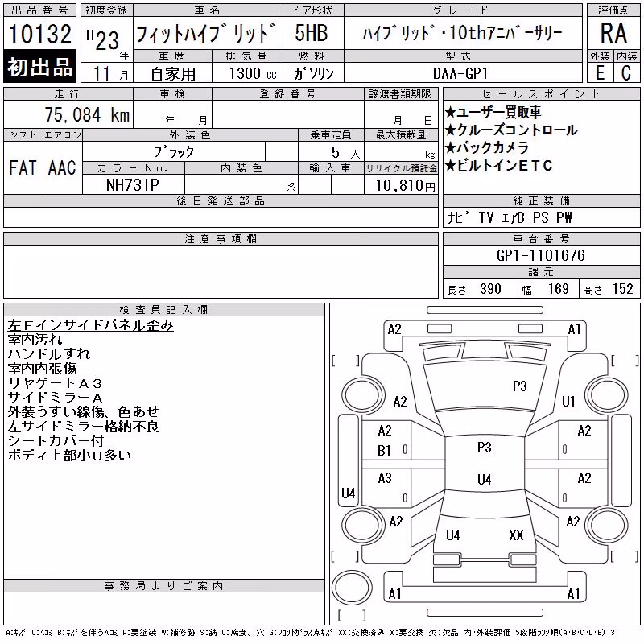The width and height of the screenshot is (644, 644).
Task: Click the inspector note リヤゲートA3
Action: tap(55, 383)
